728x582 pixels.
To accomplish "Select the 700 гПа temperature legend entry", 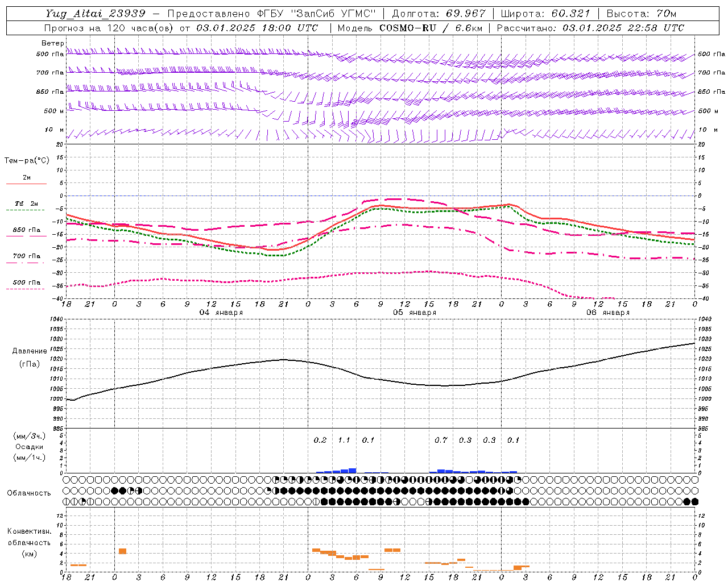I will (27, 256).
